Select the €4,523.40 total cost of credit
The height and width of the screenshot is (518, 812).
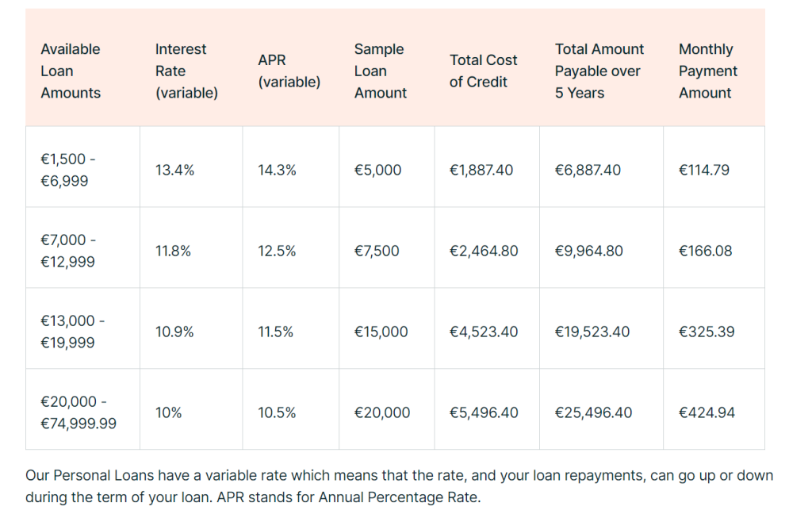pyautogui.click(x=483, y=332)
